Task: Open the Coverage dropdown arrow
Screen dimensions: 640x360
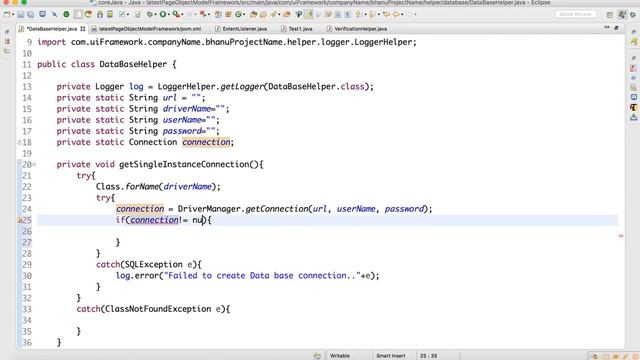Action: 128,15
